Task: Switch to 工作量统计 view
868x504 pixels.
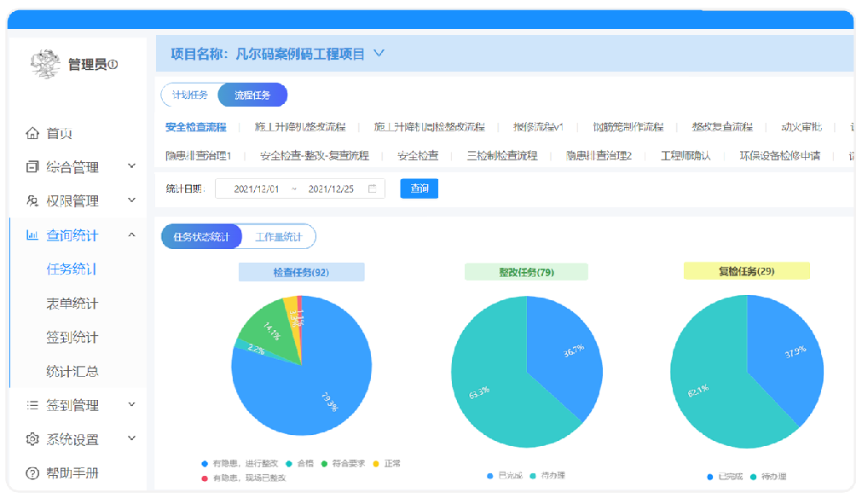Action: [x=278, y=236]
